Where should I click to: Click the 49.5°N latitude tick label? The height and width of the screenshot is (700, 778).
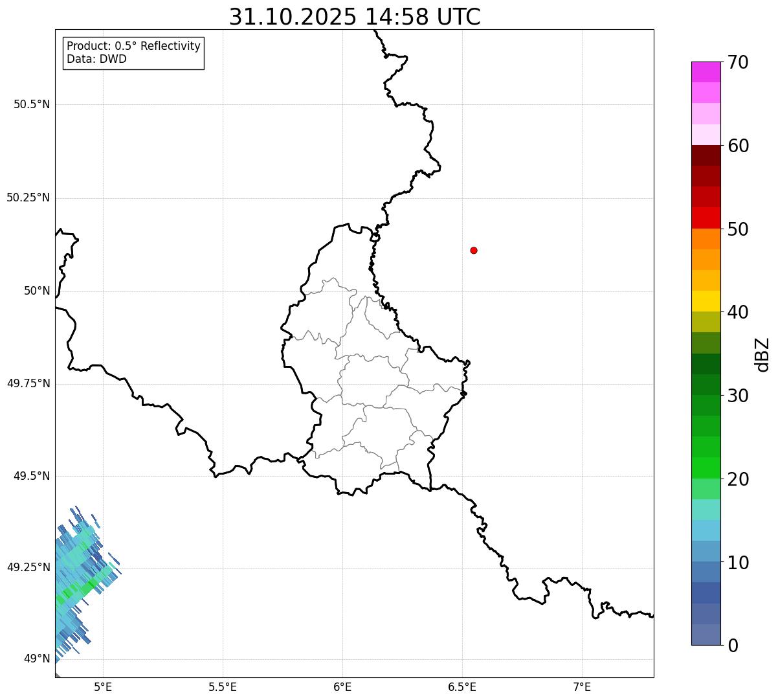click(x=32, y=476)
